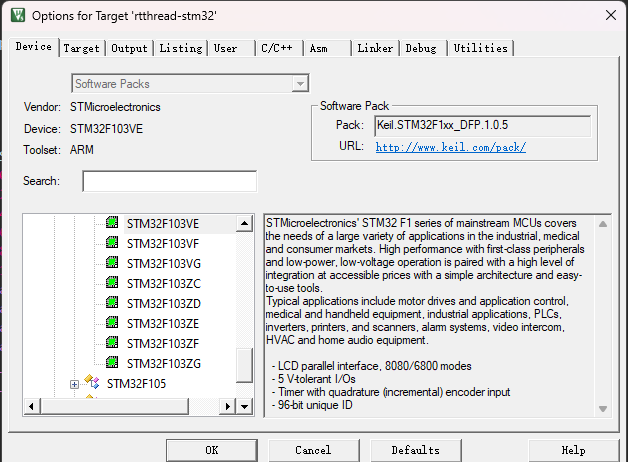Click device list scroll right arrow

pos(227,407)
